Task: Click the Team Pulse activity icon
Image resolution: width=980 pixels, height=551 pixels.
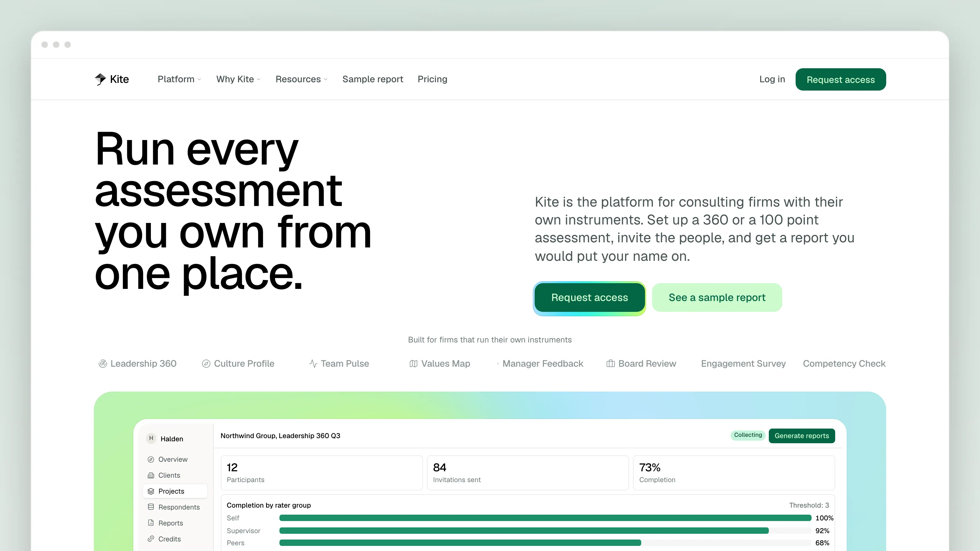Action: click(x=313, y=364)
